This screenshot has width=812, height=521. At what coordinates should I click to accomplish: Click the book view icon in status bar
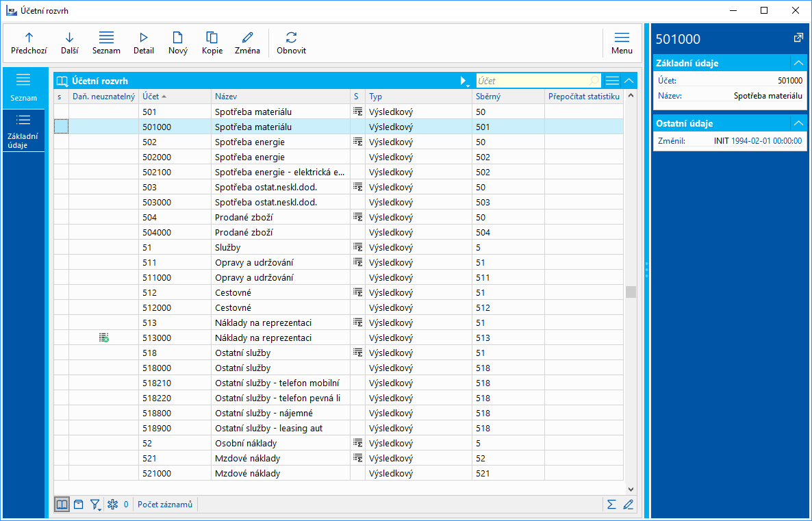pyautogui.click(x=62, y=505)
